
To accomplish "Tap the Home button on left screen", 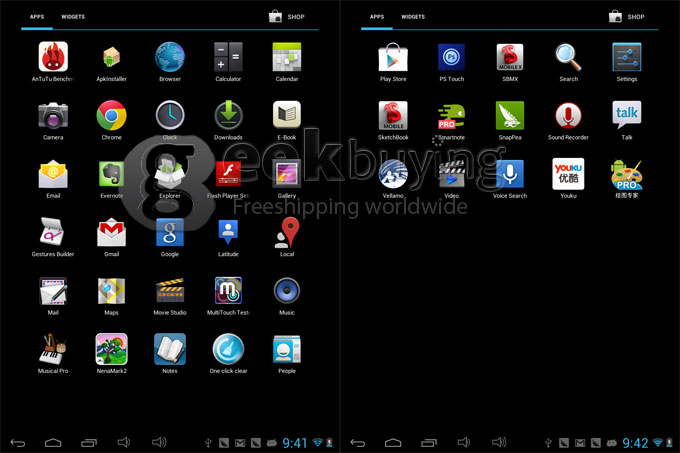I will pos(53,443).
